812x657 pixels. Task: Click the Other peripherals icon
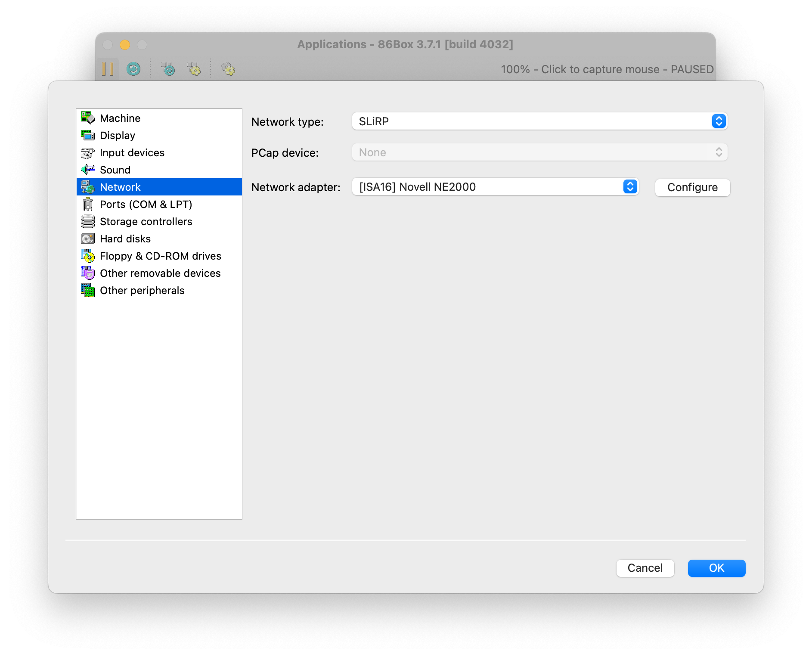88,290
